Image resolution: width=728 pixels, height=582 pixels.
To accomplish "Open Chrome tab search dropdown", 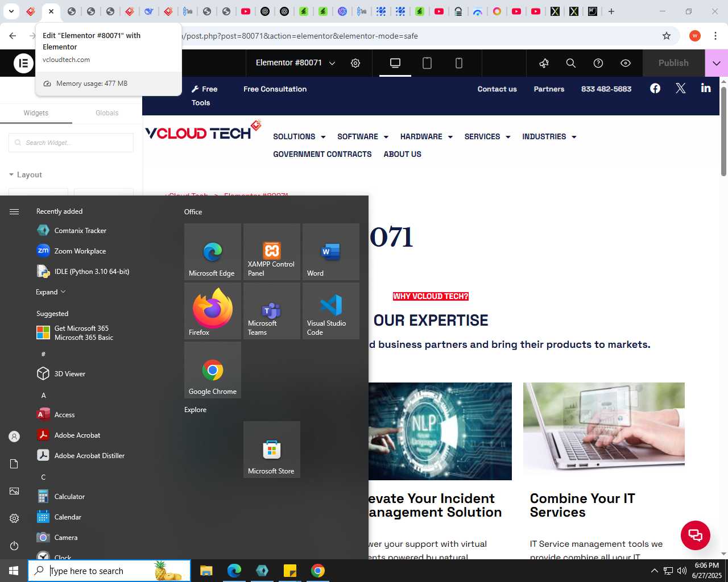I will (x=11, y=11).
